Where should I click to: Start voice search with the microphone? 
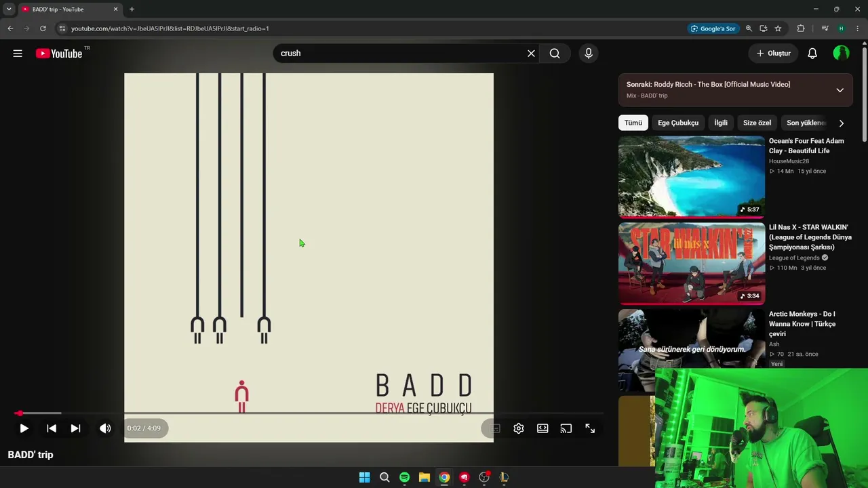point(589,54)
